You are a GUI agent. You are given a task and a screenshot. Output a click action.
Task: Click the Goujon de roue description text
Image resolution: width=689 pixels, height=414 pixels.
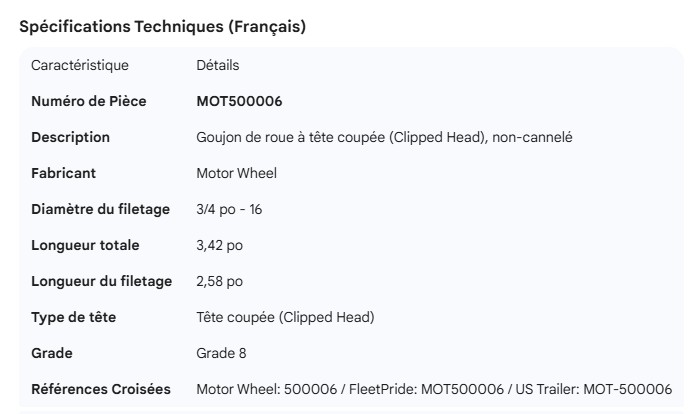pyautogui.click(x=384, y=137)
